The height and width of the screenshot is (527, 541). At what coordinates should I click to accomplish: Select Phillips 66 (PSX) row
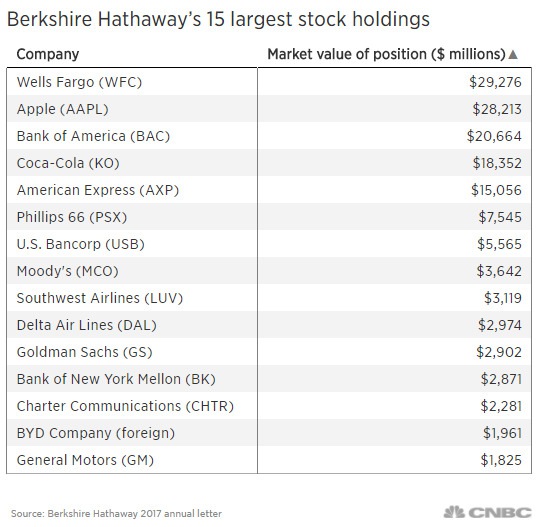click(x=269, y=217)
